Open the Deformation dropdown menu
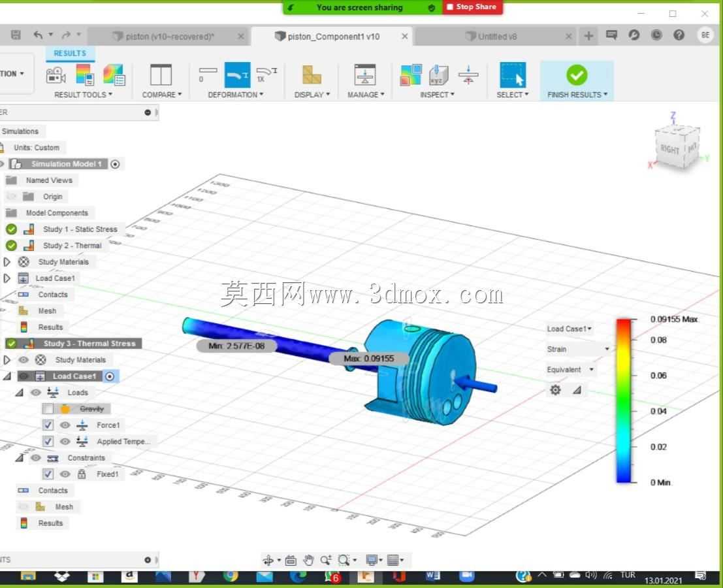 point(236,95)
